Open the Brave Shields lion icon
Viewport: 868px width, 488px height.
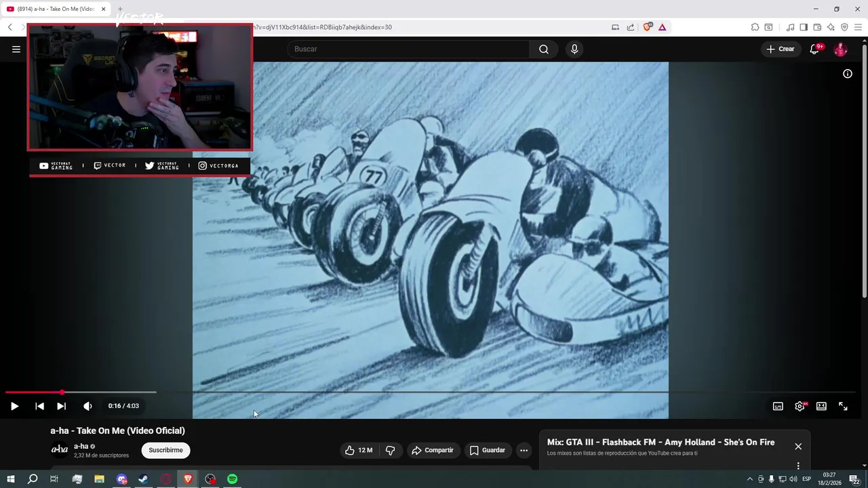click(647, 27)
